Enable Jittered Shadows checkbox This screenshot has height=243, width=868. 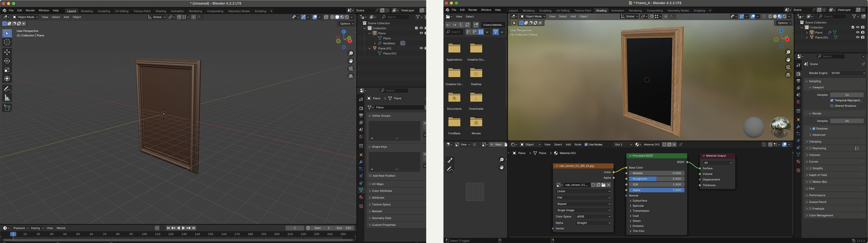[832, 106]
